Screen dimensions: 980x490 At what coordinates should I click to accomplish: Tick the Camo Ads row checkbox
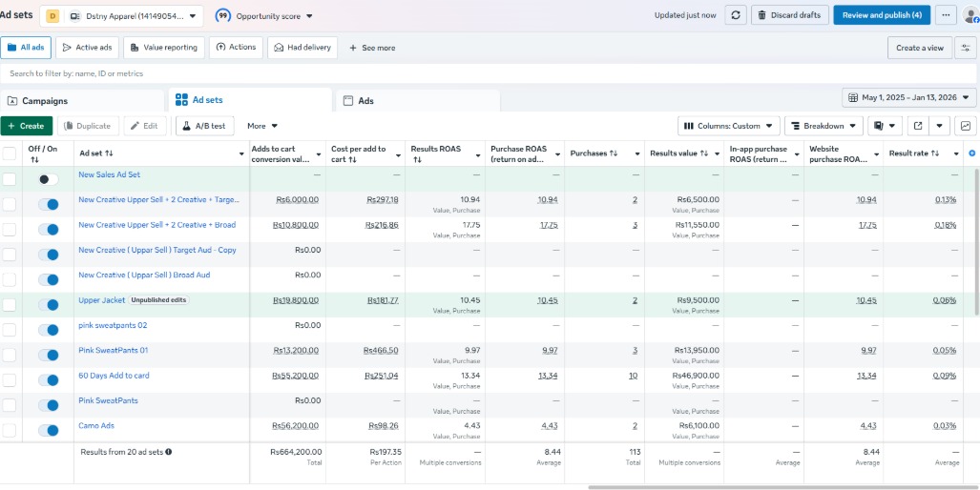[10, 430]
